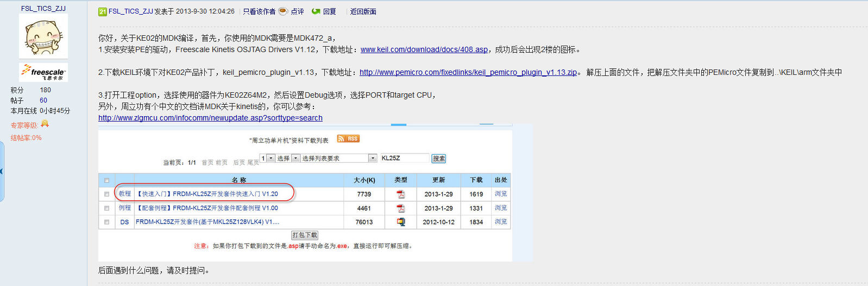Open the cat avatar of FSL_TICS_ZJJ
This screenshot has height=286, width=868.
[x=43, y=36]
